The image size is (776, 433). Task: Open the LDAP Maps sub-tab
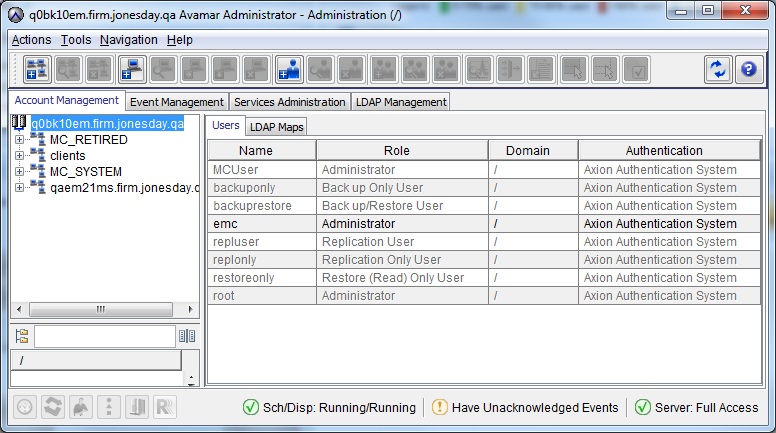(x=276, y=127)
